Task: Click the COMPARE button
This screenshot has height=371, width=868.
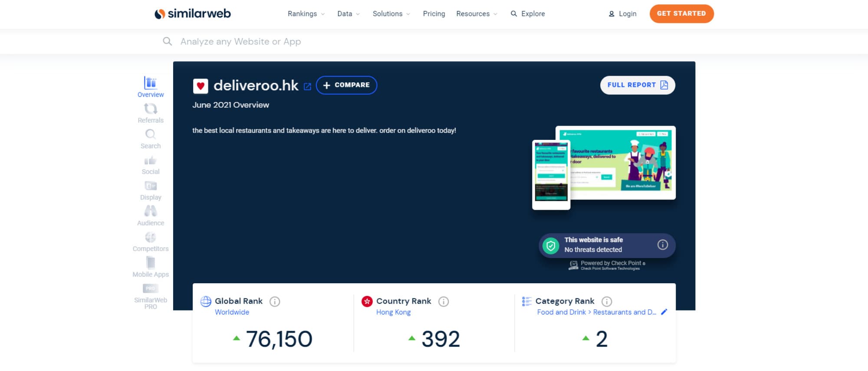Action: pos(346,85)
